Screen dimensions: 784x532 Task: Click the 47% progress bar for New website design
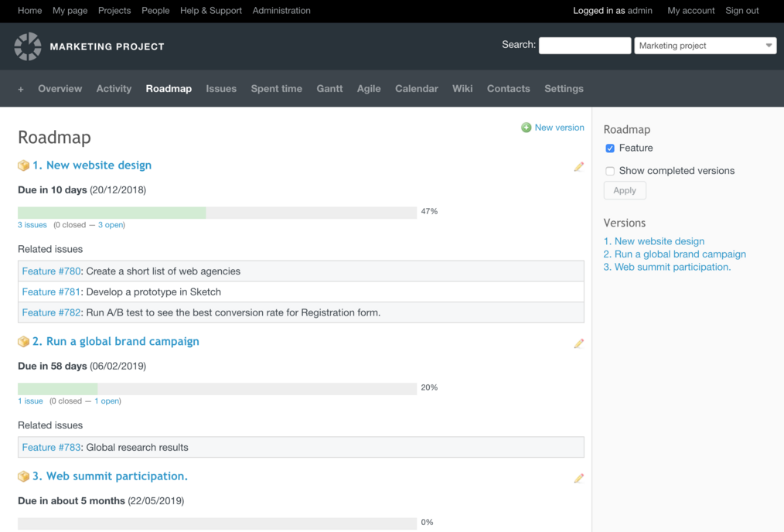pos(217,213)
